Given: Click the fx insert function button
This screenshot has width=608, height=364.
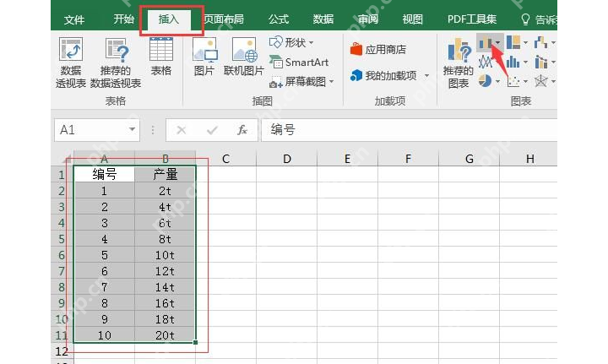Looking at the screenshot, I should point(242,130).
